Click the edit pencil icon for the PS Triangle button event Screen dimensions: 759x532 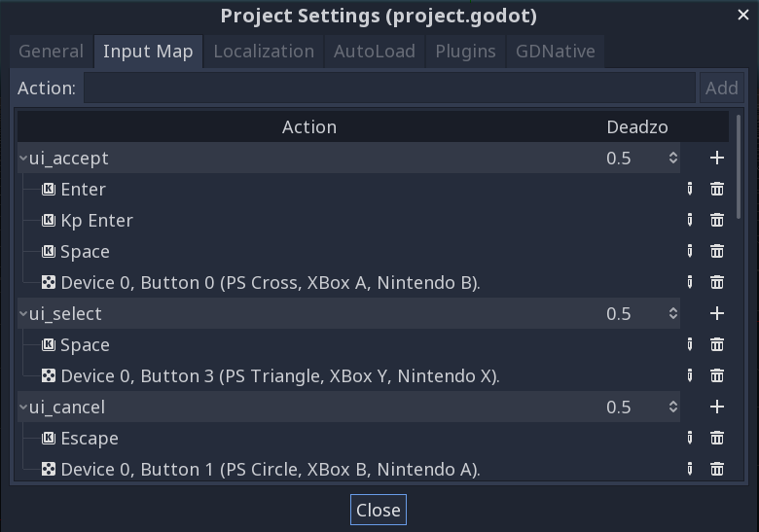689,375
